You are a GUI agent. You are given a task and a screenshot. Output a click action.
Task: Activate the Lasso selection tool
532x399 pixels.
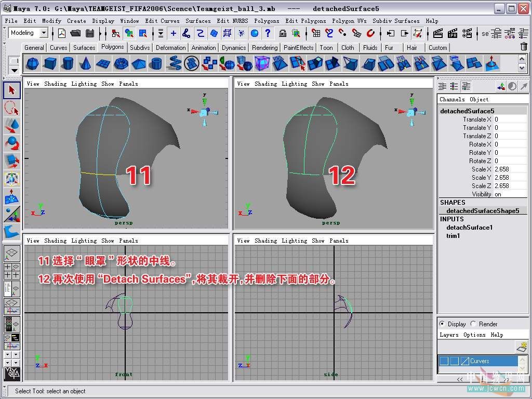point(12,108)
